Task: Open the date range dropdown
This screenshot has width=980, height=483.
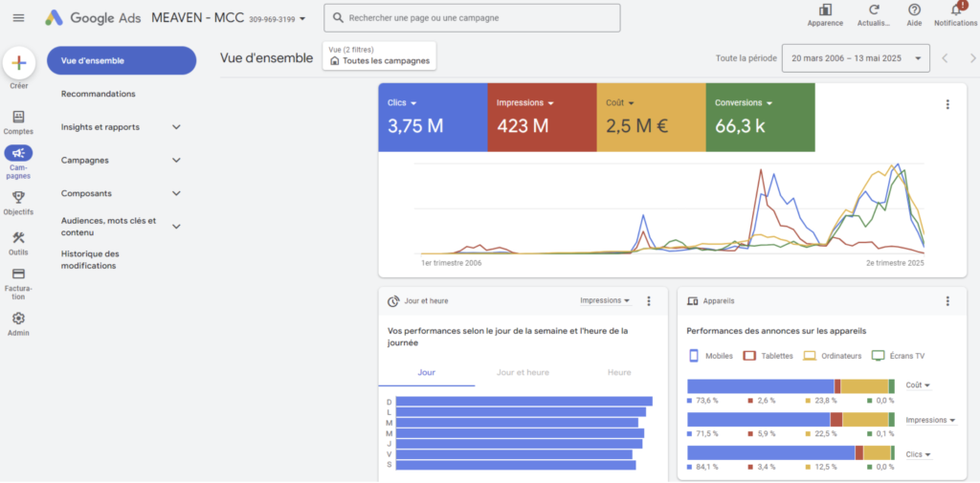Action: [855, 58]
